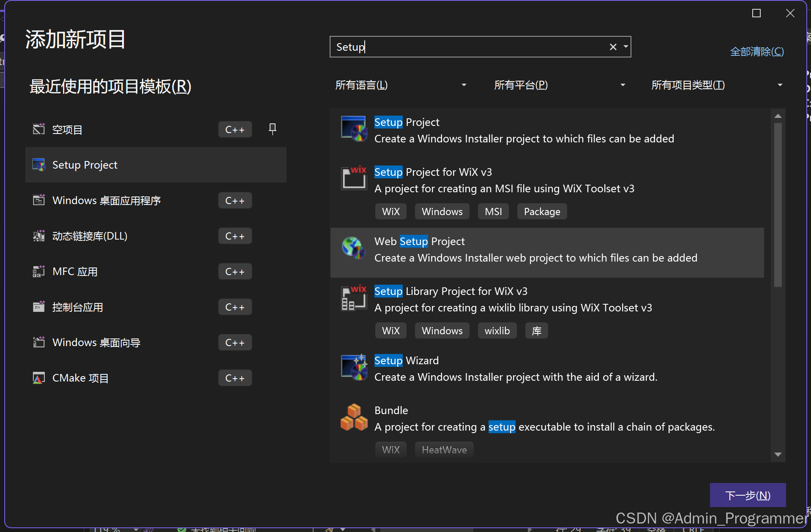The height and width of the screenshot is (532, 811).
Task: Open the 所有语言(L) language filter dropdown
Action: click(x=401, y=85)
